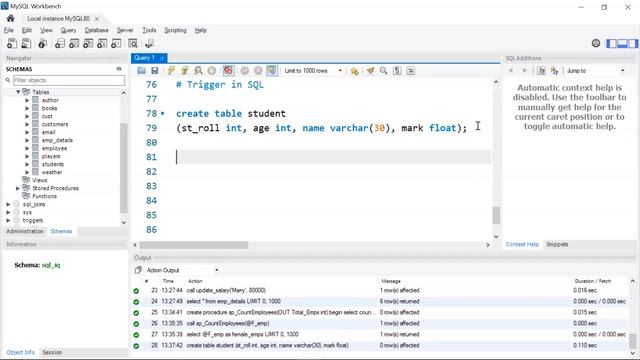Image resolution: width=640 pixels, height=360 pixels.
Task: Toggle word wrap in editor
Action: coord(411,71)
